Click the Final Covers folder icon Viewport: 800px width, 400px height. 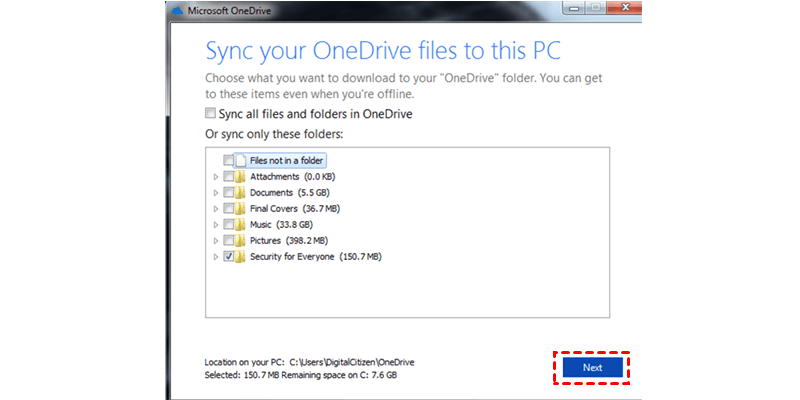pyautogui.click(x=240, y=209)
